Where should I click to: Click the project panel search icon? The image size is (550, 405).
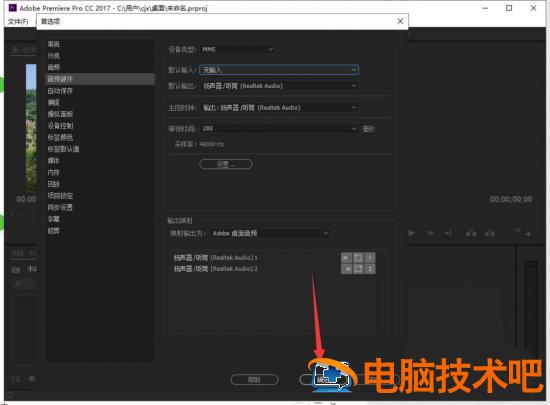pos(18,283)
